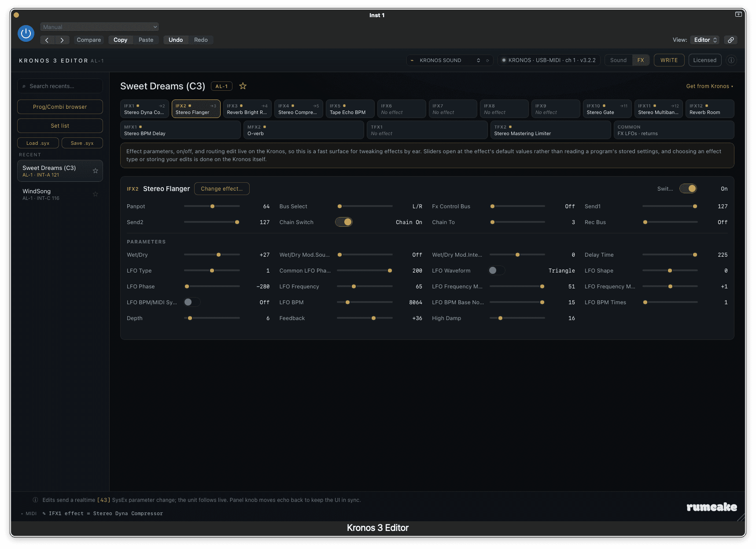This screenshot has width=756, height=549.
Task: Toggle the Chain Switch
Action: pos(344,222)
